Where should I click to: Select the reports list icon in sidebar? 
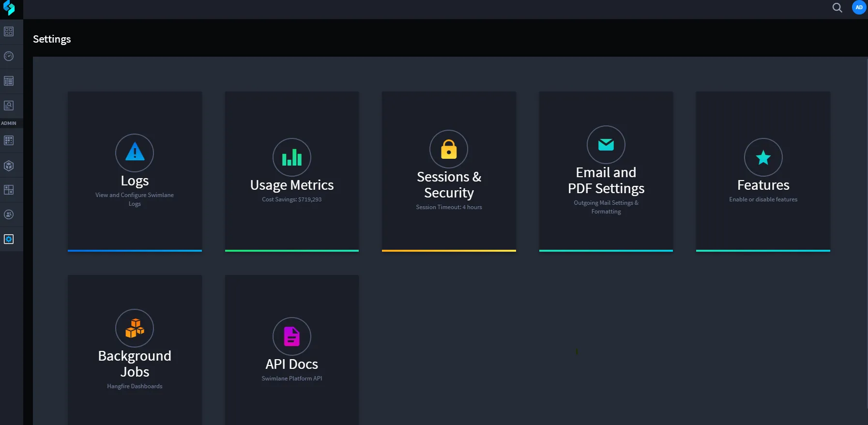(9, 81)
